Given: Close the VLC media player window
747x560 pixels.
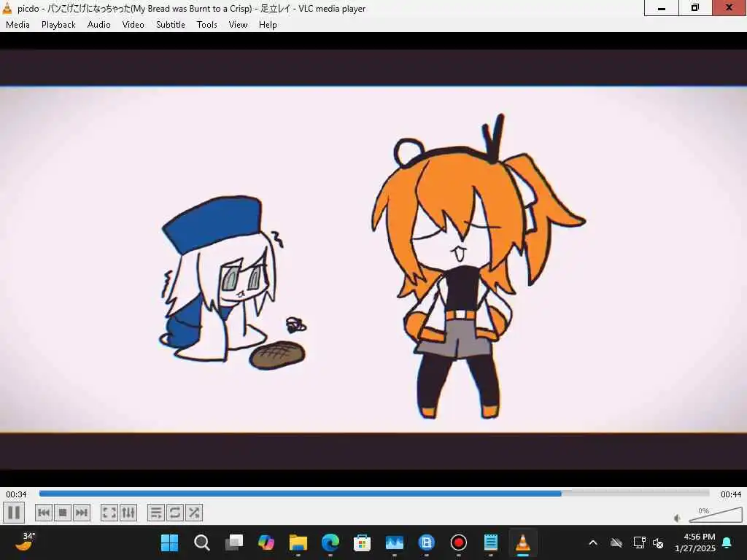Looking at the screenshot, I should pyautogui.click(x=729, y=7).
